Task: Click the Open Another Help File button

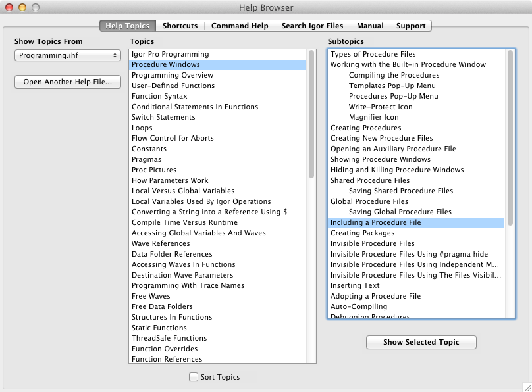Action: (68, 82)
